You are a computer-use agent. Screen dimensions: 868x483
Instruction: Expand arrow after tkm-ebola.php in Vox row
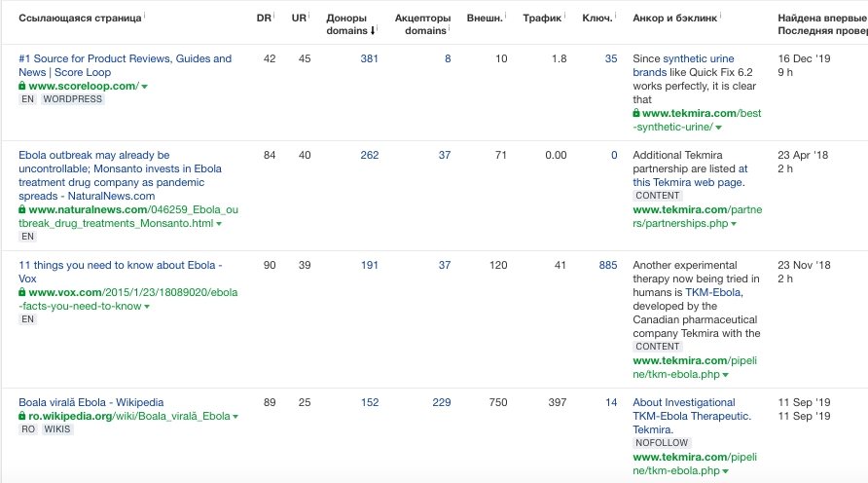pos(725,375)
